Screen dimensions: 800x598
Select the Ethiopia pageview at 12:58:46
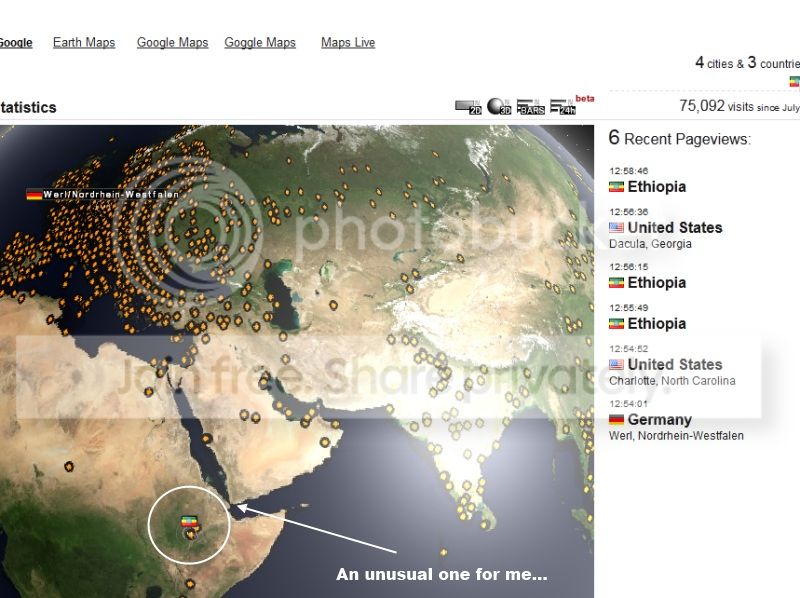click(x=657, y=187)
